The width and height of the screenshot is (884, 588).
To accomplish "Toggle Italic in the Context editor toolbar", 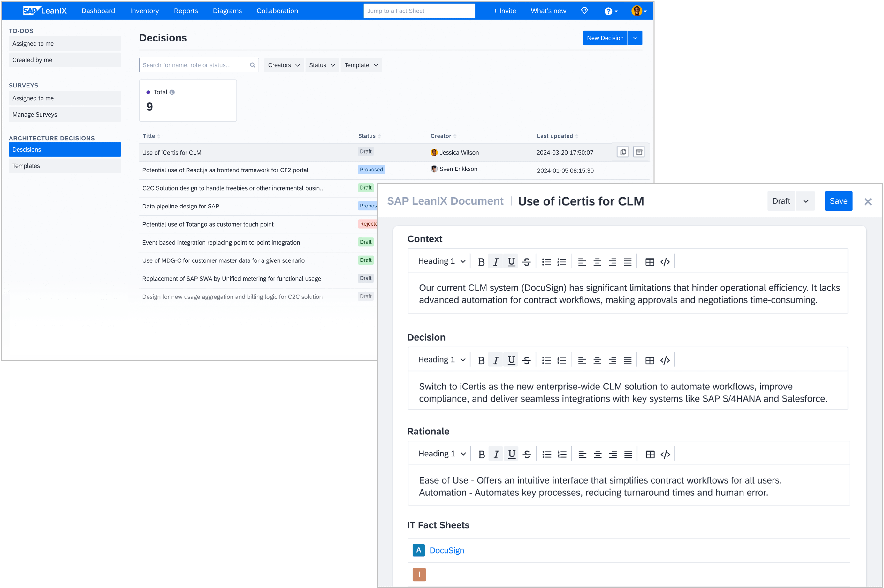I will (x=496, y=262).
